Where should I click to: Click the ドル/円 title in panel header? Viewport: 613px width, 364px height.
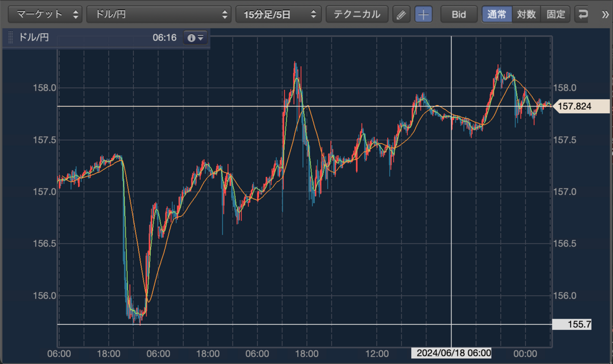click(34, 38)
